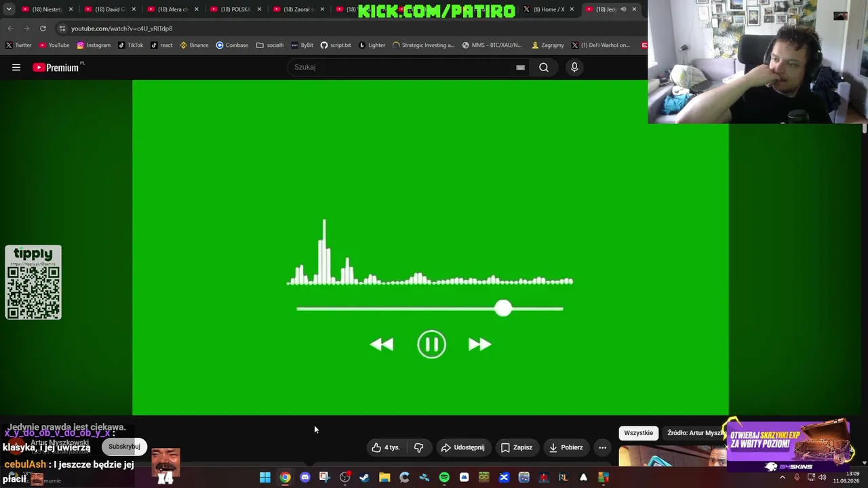Image resolution: width=868 pixels, height=488 pixels.
Task: Open the on-screen keyboard in search box
Action: [x=520, y=67]
